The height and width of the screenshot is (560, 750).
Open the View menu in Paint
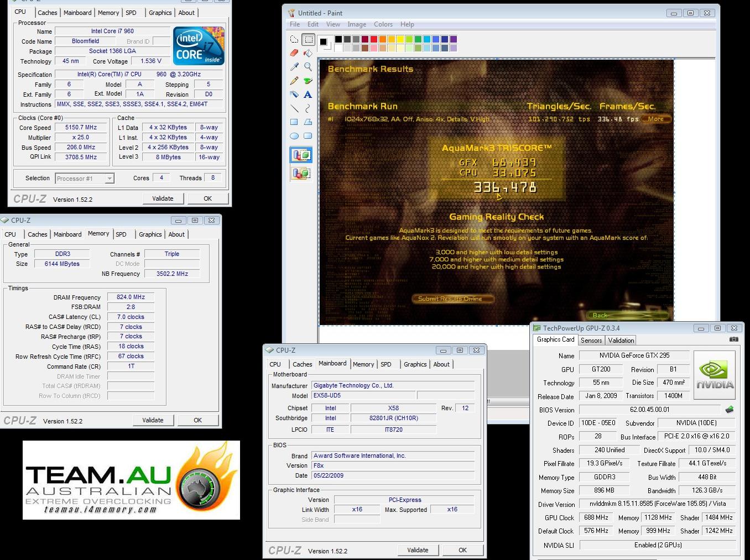pos(333,24)
